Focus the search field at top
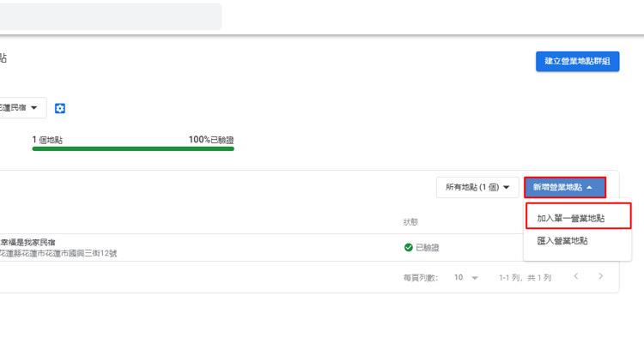The width and height of the screenshot is (644, 362). [111, 16]
